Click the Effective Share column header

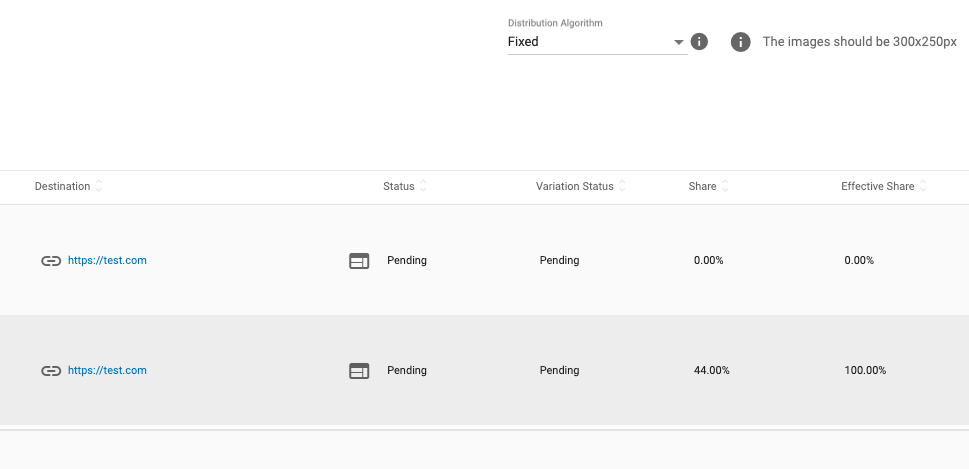[x=877, y=187]
